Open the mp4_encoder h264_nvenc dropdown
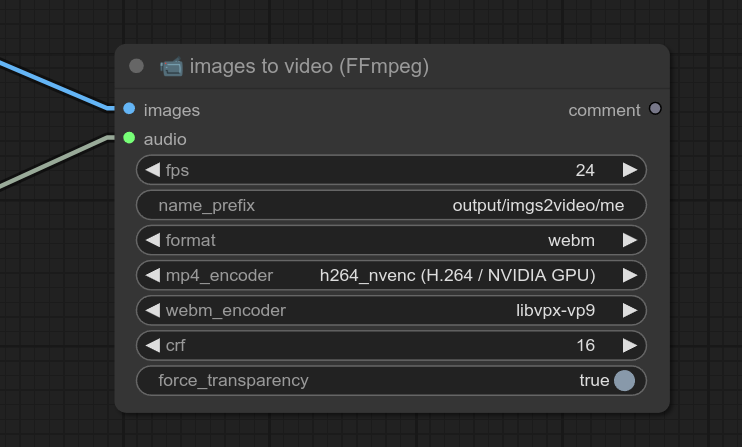The height and width of the screenshot is (447, 742). (x=457, y=275)
